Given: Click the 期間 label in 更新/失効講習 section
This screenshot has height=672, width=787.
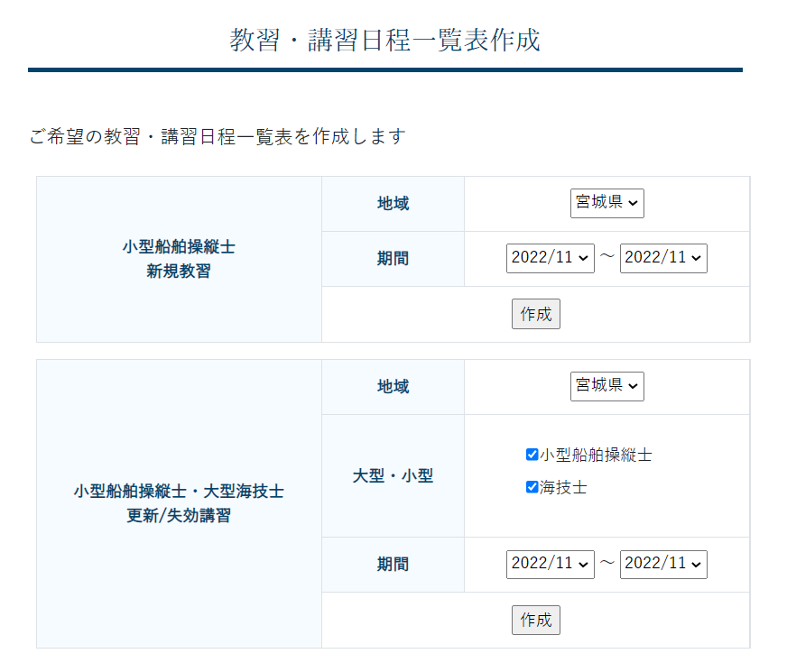Looking at the screenshot, I should [393, 565].
